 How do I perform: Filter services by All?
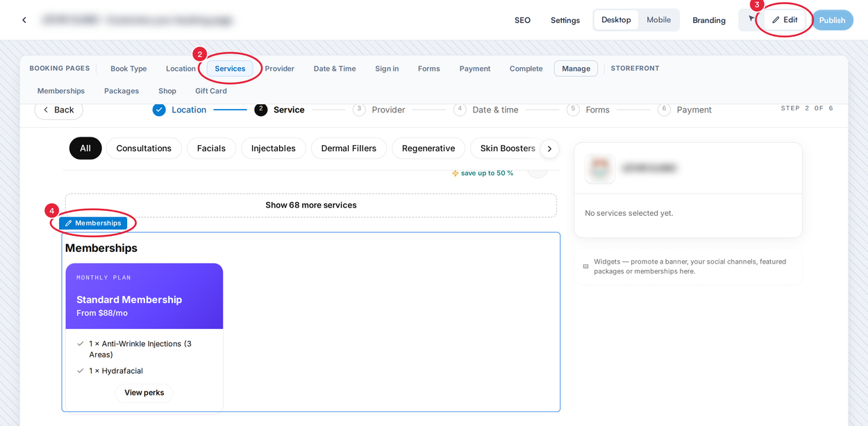point(85,148)
